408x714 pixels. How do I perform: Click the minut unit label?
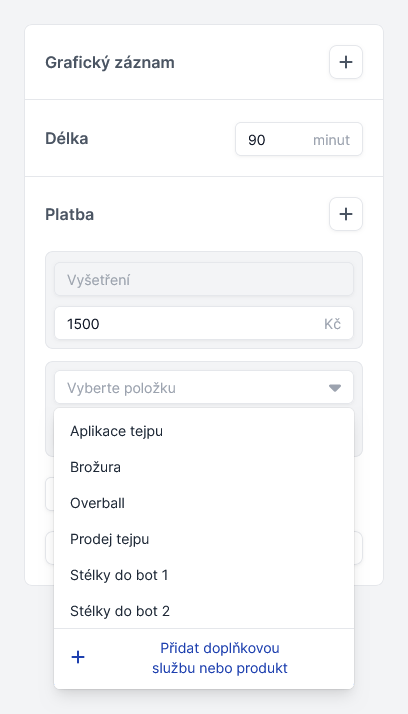tap(331, 140)
